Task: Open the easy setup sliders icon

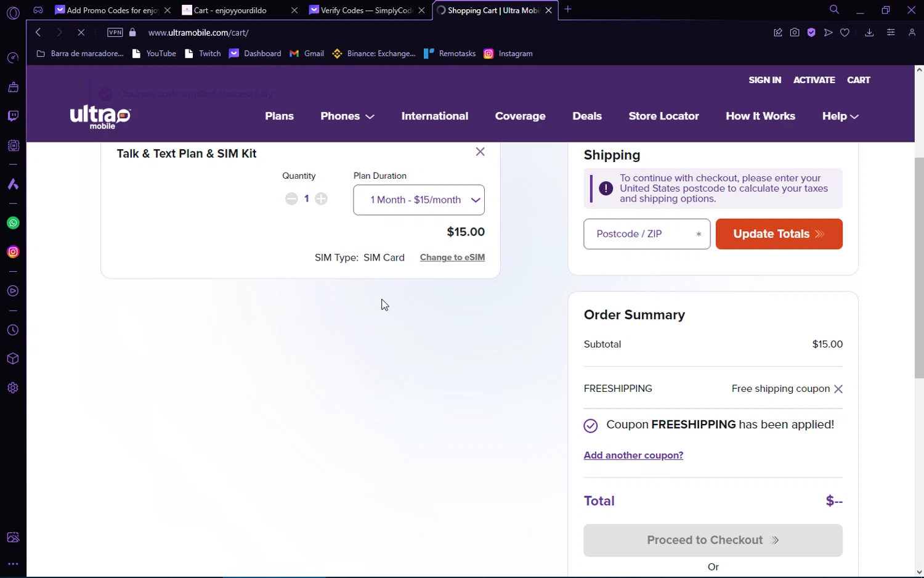Action: [x=891, y=33]
